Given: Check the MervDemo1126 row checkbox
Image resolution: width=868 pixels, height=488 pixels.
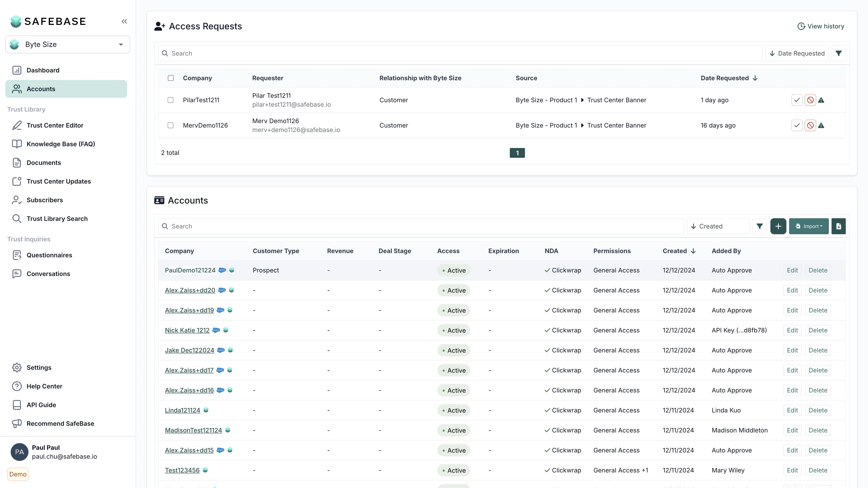Looking at the screenshot, I should click(171, 125).
